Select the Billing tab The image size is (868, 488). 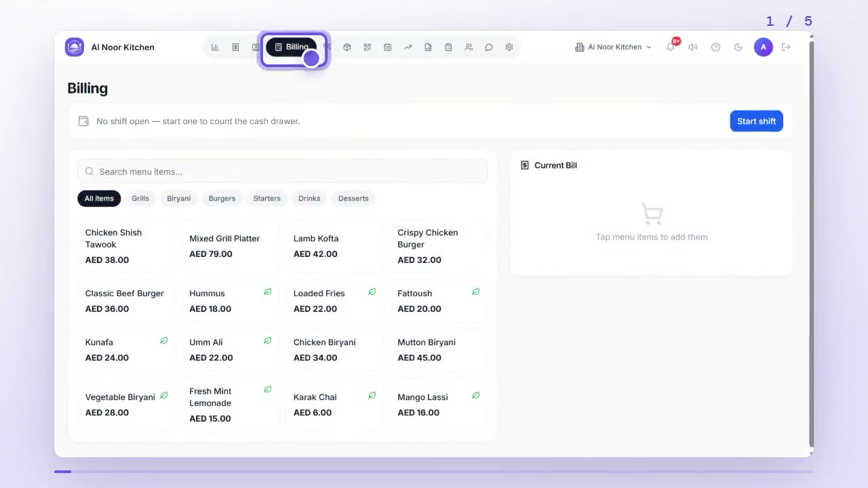[x=292, y=47]
